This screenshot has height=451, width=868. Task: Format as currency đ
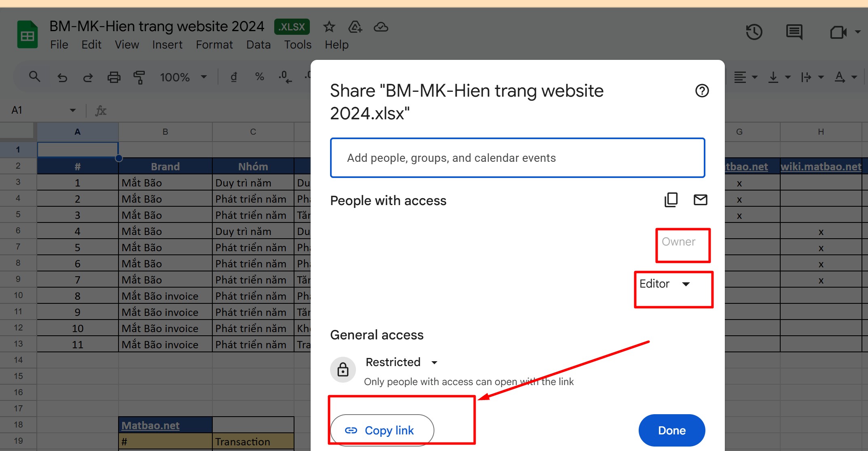pyautogui.click(x=234, y=77)
